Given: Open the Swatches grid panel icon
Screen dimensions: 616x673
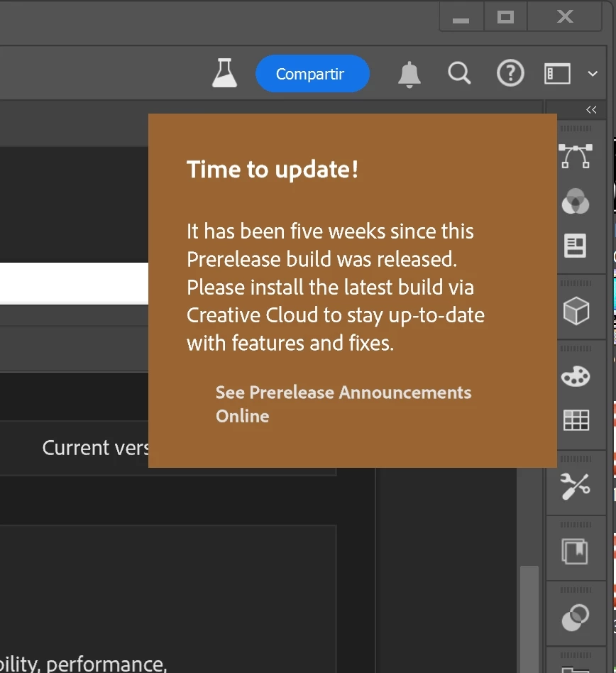Looking at the screenshot, I should pyautogui.click(x=576, y=420).
